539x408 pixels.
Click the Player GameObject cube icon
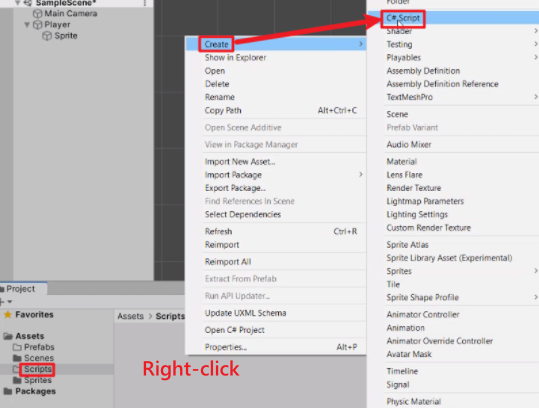pyautogui.click(x=37, y=25)
